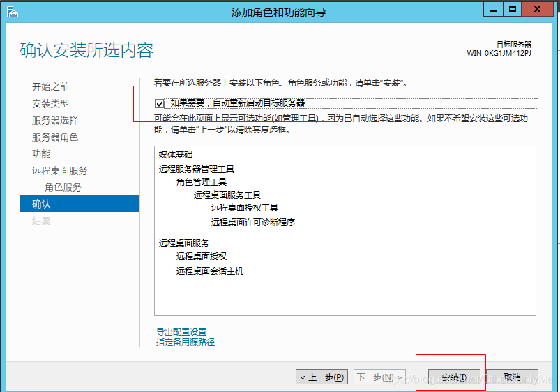This screenshot has height=392, width=560.
Task: Select the 服务器选择 step
Action: [x=55, y=121]
